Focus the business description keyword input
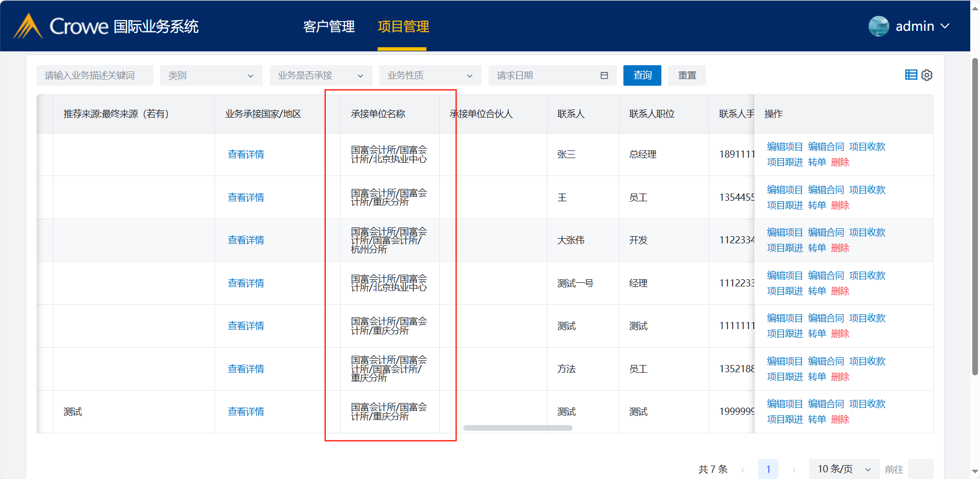The height and width of the screenshot is (479, 980). [95, 75]
